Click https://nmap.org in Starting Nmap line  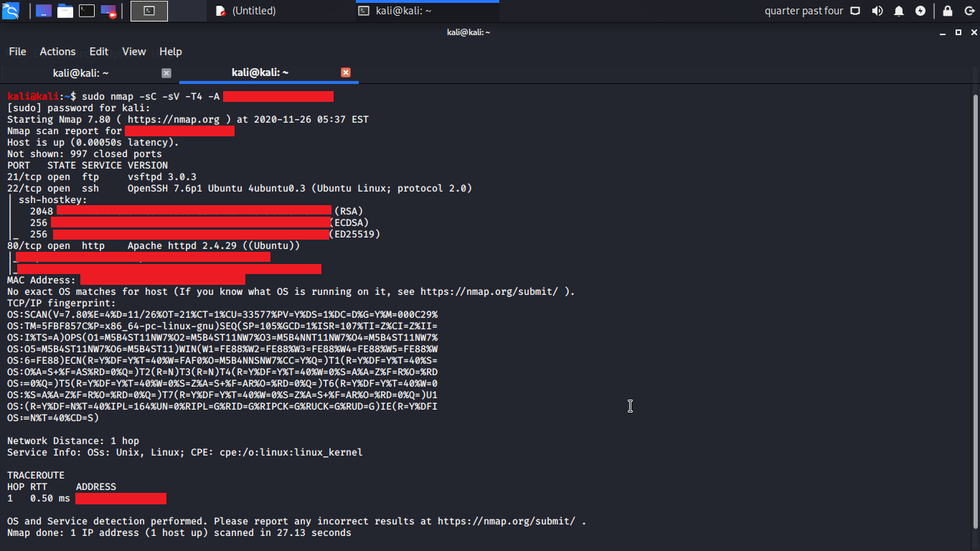pos(174,119)
